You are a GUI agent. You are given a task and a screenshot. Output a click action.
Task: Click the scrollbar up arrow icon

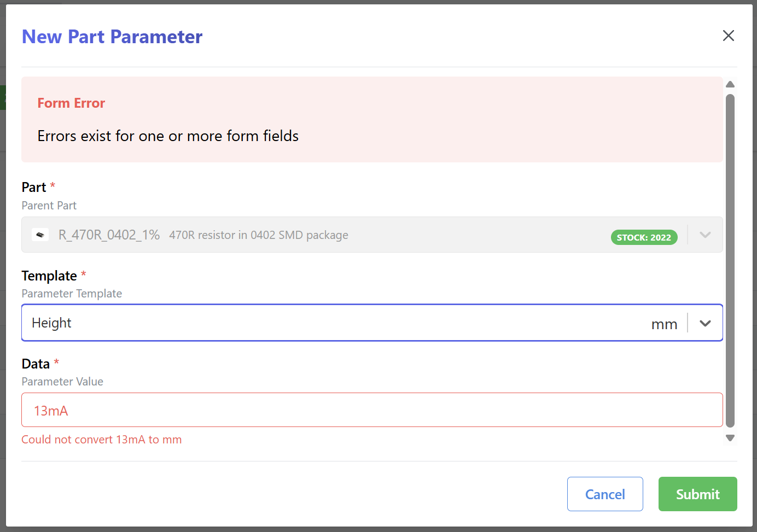[x=730, y=84]
